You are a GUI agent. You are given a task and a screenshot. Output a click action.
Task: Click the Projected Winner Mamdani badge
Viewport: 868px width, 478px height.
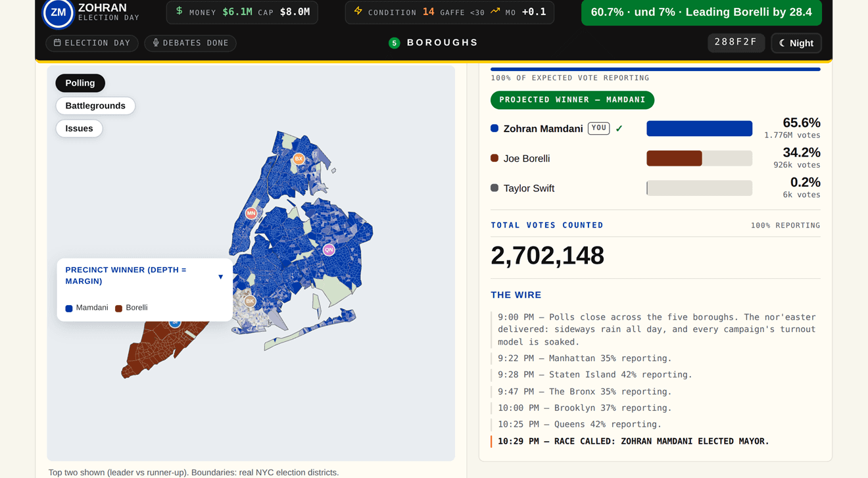572,100
